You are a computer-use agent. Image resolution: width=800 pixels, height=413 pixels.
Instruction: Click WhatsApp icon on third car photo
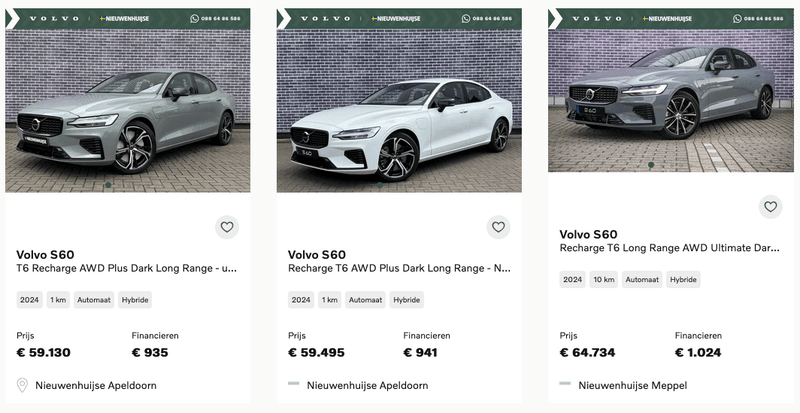tap(737, 18)
